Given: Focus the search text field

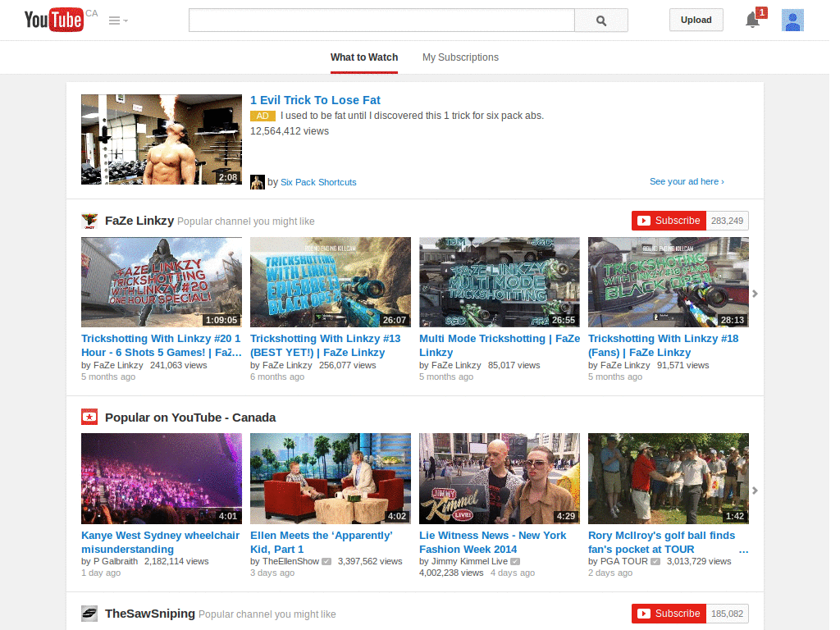Looking at the screenshot, I should click(x=381, y=21).
